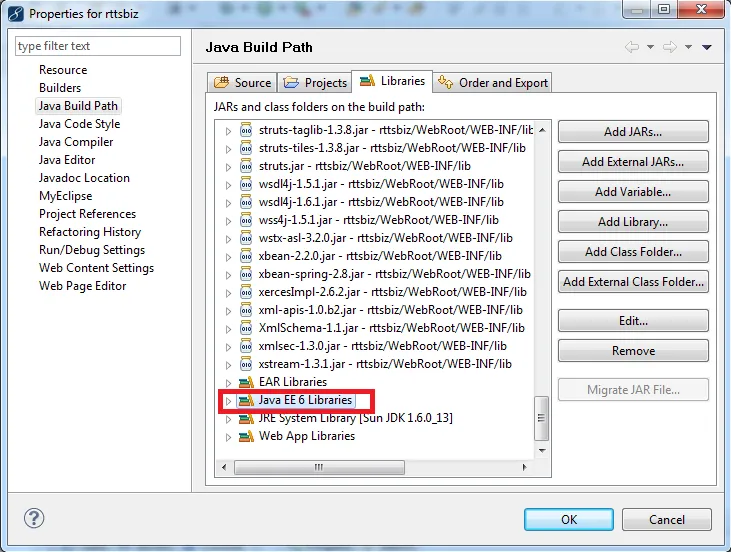Click the scroll right arrow of the list

click(524, 467)
